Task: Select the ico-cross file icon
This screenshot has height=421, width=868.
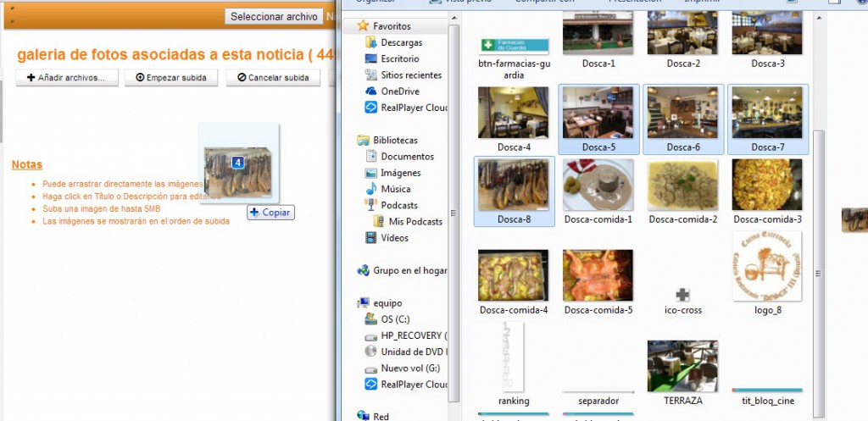Action: pyautogui.click(x=682, y=295)
